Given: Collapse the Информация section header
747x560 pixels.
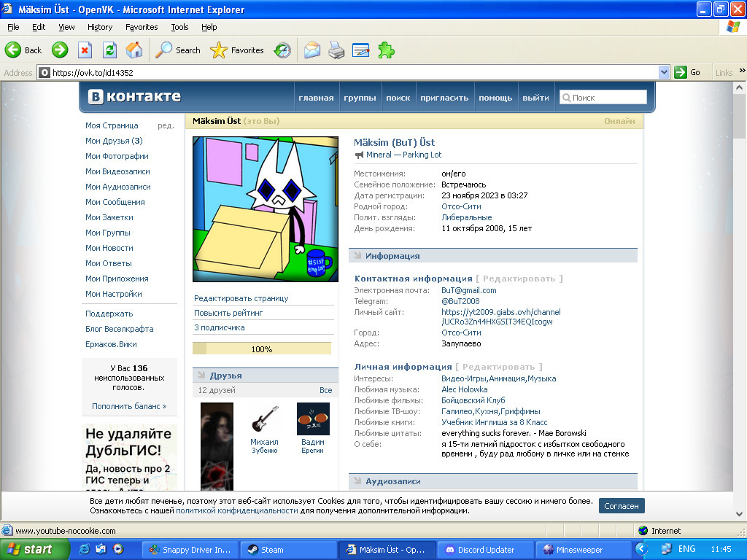Looking at the screenshot, I should [493, 256].
